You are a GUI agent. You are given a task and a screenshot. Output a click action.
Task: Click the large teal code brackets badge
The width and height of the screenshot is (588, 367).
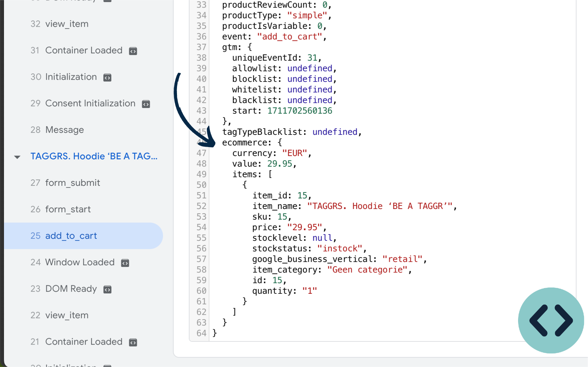tap(551, 320)
